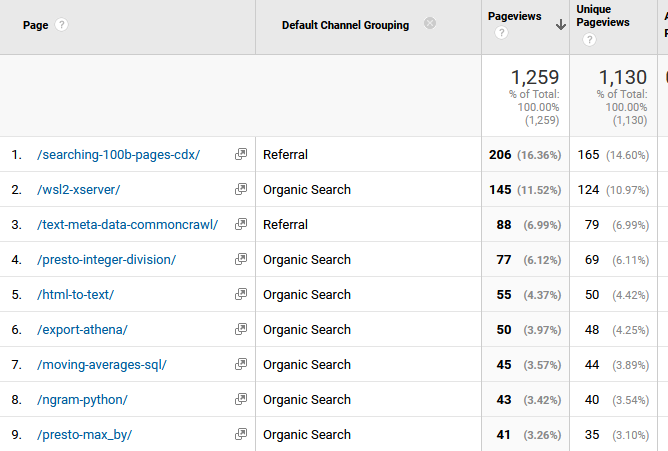Open /html-to-text/ external page icon

(x=240, y=295)
